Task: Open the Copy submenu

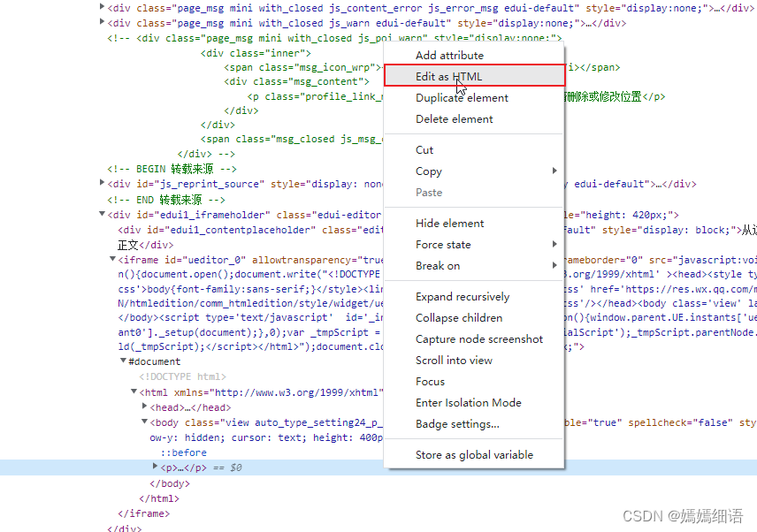Action: (474, 171)
